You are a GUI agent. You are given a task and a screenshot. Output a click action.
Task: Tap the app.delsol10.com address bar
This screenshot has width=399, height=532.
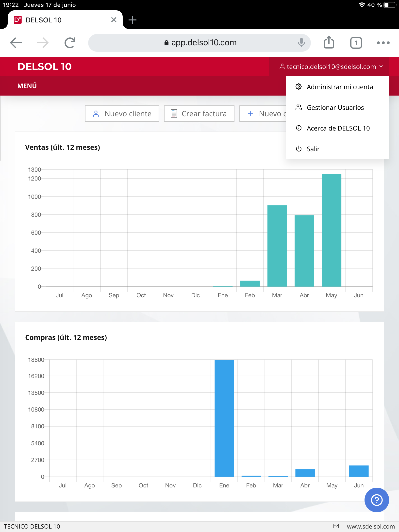(x=199, y=43)
